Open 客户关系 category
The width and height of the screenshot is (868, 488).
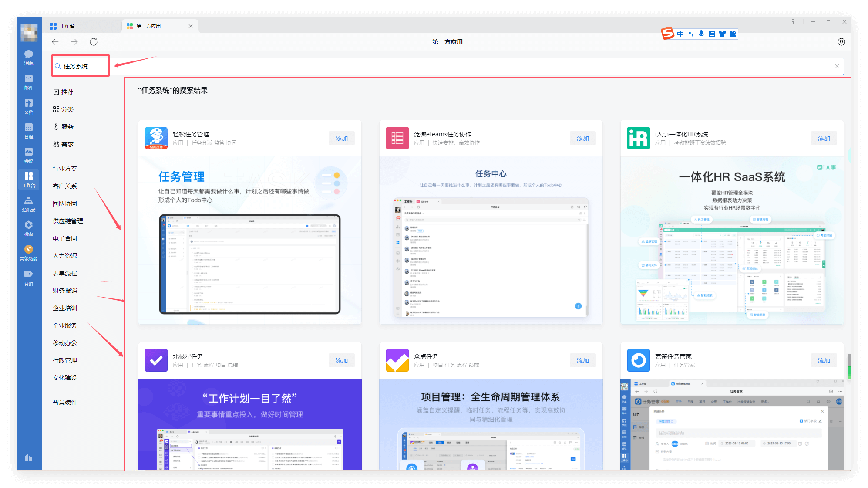click(65, 186)
